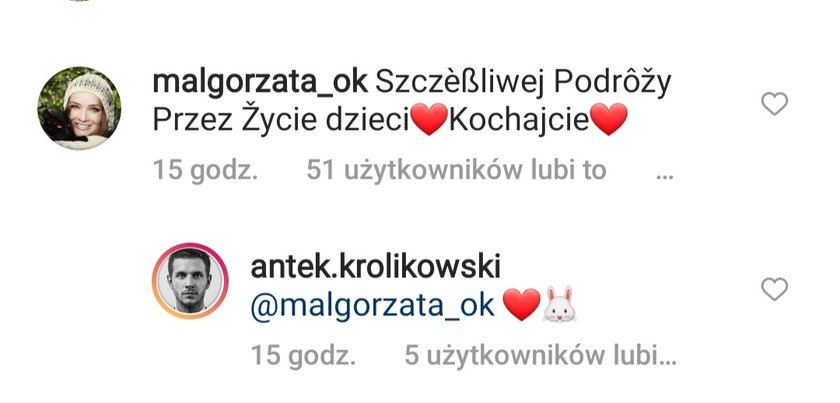Viewport: 840px width, 403px height.
Task: Open malgorzata_ok's profile picture
Action: (79, 108)
